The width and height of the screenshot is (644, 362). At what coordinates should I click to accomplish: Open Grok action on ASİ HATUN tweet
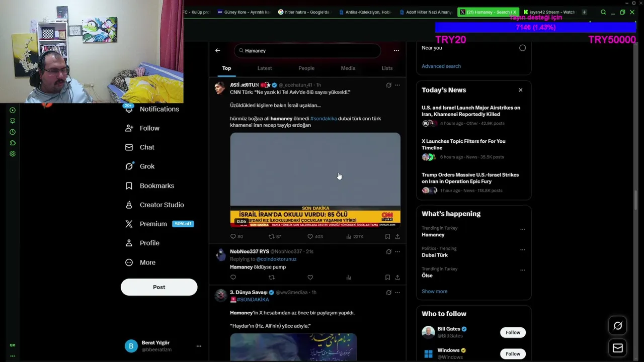pyautogui.click(x=388, y=85)
